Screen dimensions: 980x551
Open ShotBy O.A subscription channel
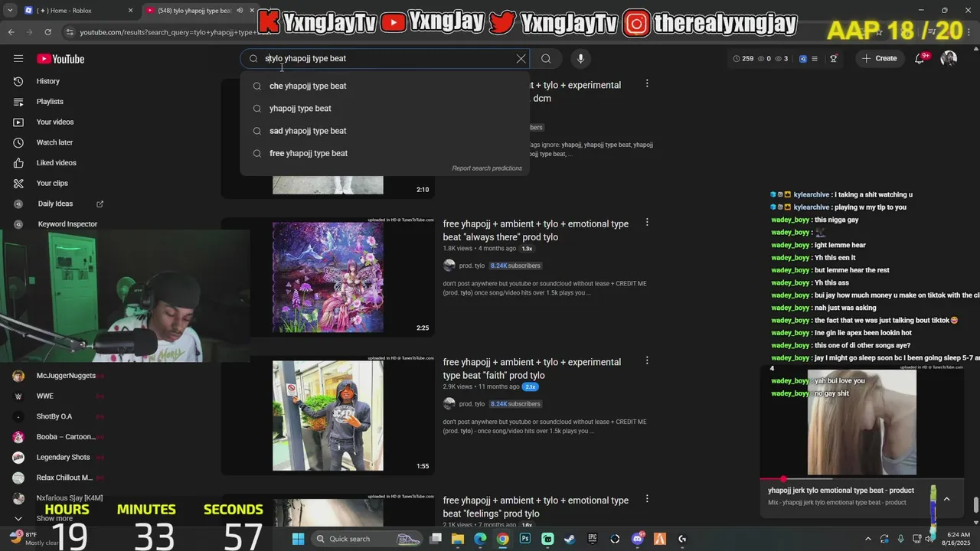[x=54, y=416]
